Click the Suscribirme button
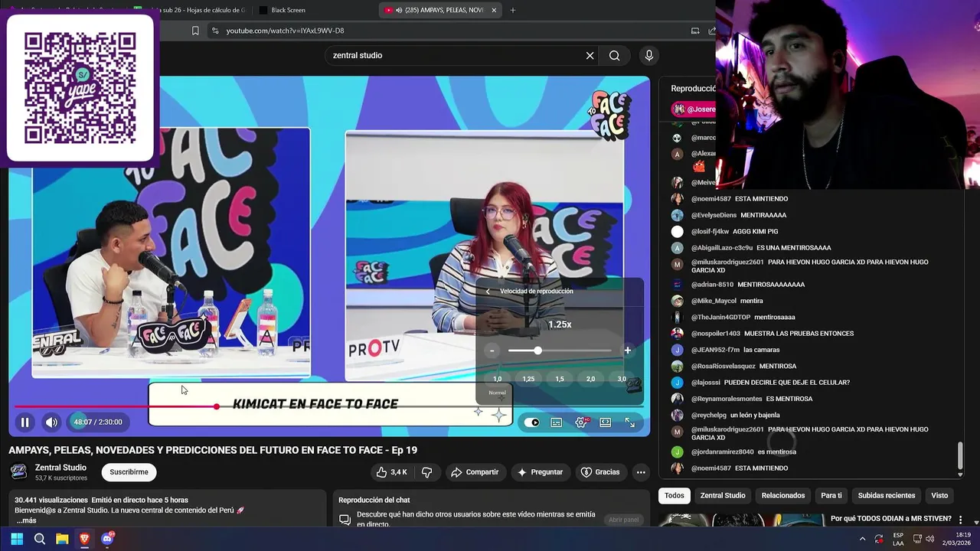 click(129, 472)
